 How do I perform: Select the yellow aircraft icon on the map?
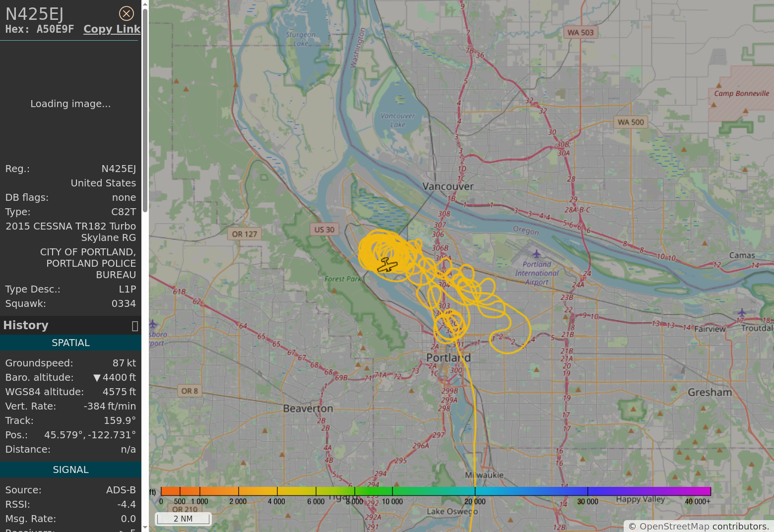coord(387,265)
